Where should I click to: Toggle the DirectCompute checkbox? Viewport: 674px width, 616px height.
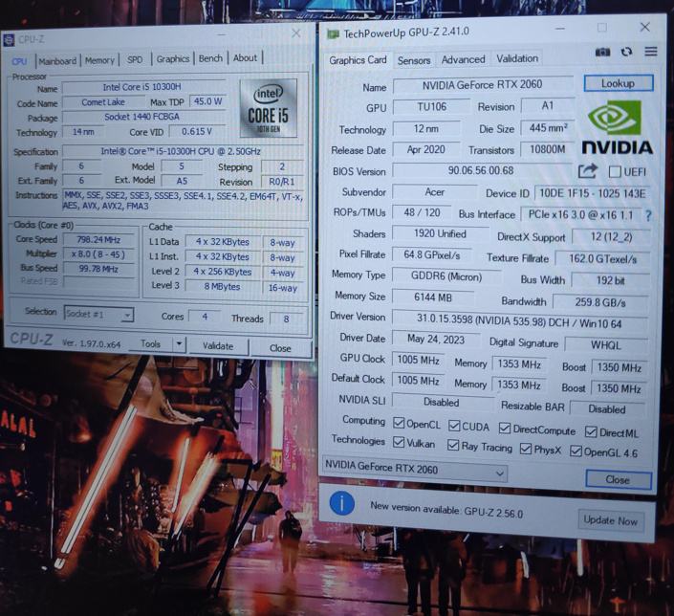pos(505,429)
